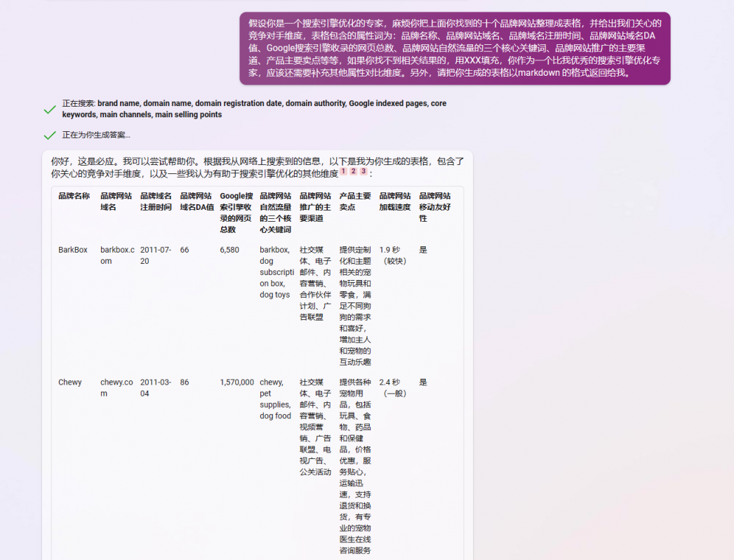Click the reply intro text '你好，这是必应'

point(258,167)
